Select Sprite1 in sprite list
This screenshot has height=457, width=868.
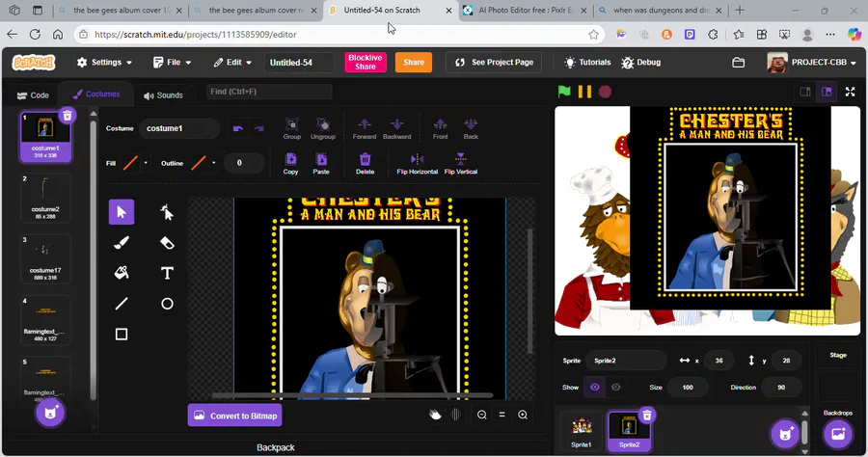pos(582,430)
